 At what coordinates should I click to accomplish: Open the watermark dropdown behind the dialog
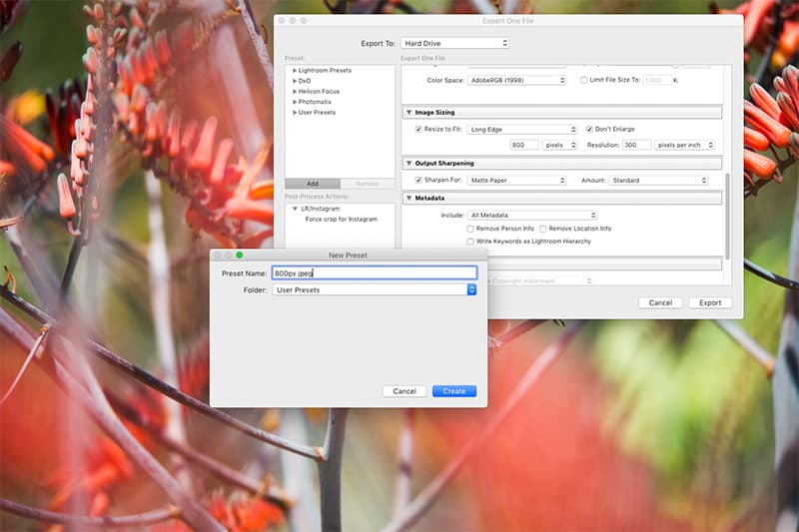pyautogui.click(x=540, y=281)
